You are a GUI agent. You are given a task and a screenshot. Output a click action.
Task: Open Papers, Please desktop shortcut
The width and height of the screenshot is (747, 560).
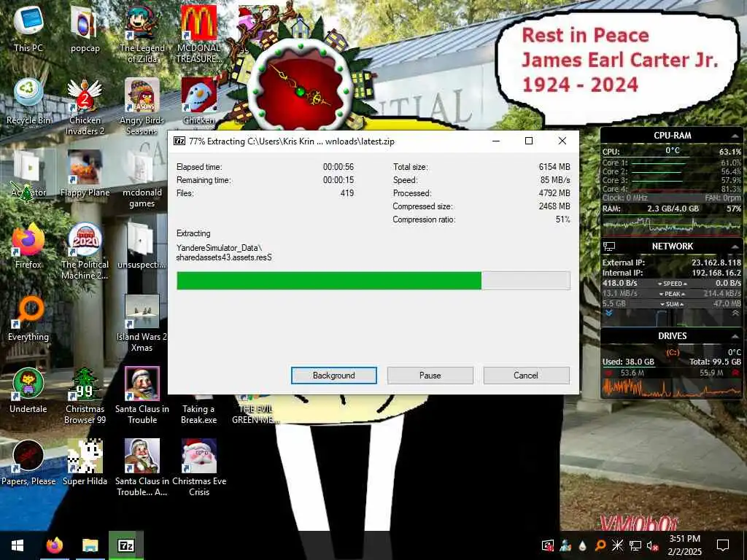pyautogui.click(x=28, y=462)
